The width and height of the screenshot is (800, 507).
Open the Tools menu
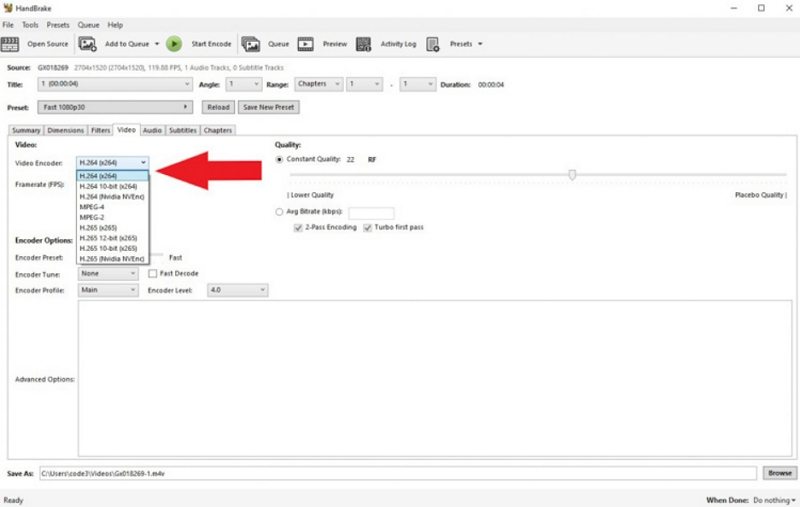[30, 25]
